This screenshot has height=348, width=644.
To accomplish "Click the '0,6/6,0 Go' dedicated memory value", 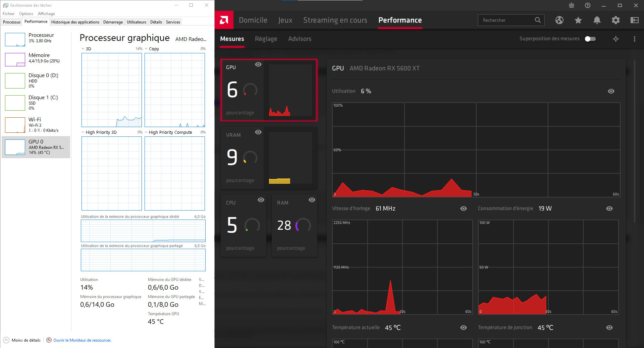I will pos(163,288).
